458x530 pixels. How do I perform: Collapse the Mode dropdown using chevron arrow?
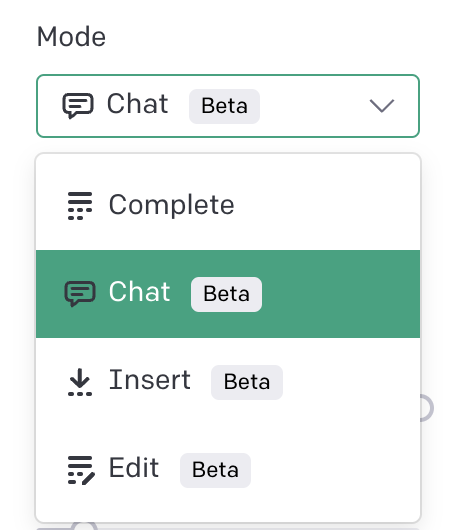click(x=382, y=106)
